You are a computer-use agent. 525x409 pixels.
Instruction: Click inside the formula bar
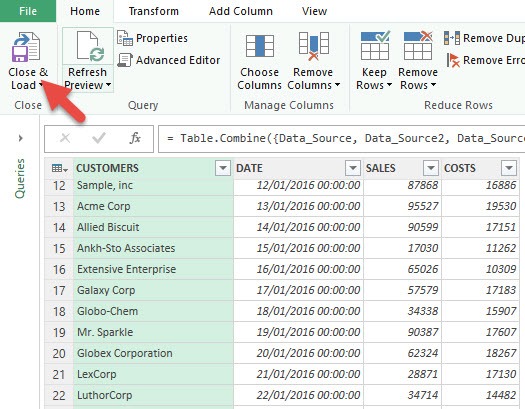pos(342,139)
